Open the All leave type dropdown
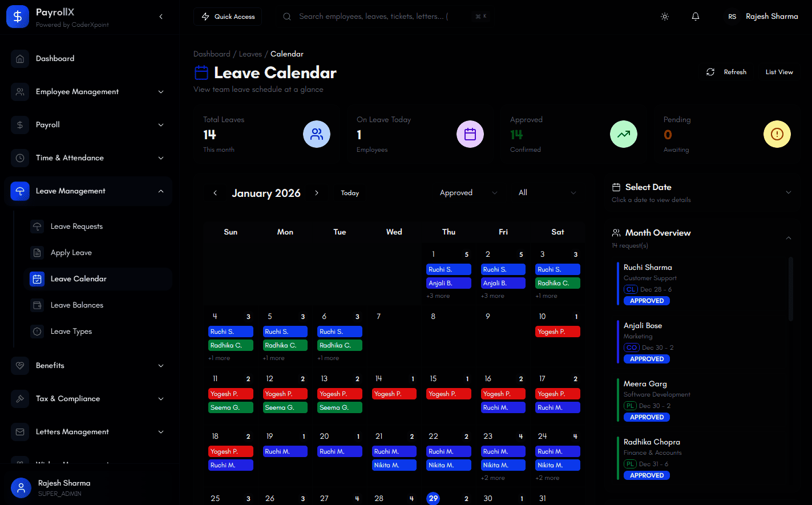Viewport: 812px width, 505px height. click(x=547, y=193)
